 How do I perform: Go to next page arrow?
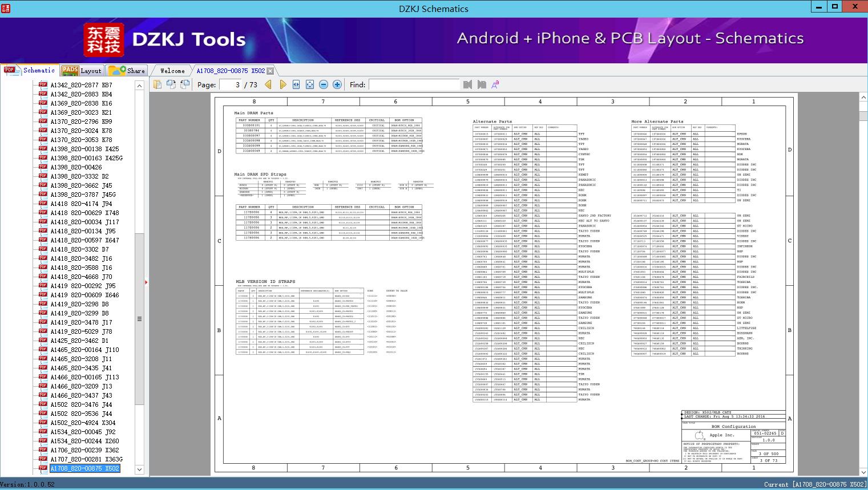point(282,84)
